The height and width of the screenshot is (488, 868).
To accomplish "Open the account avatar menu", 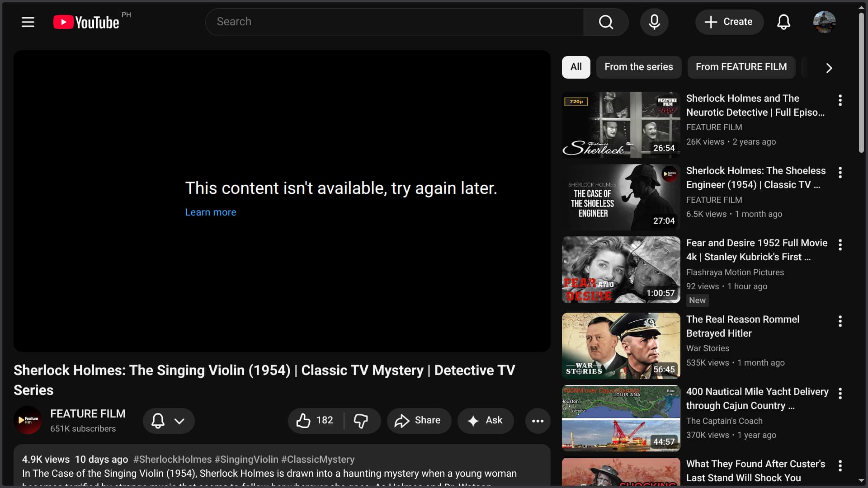I will click(x=824, y=22).
